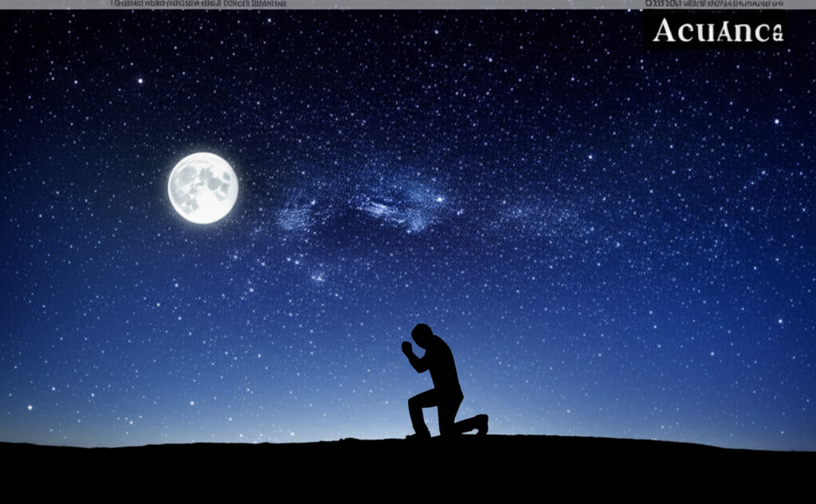Click the kneeling man's back foot
816x504 pixels.
click(x=481, y=424)
